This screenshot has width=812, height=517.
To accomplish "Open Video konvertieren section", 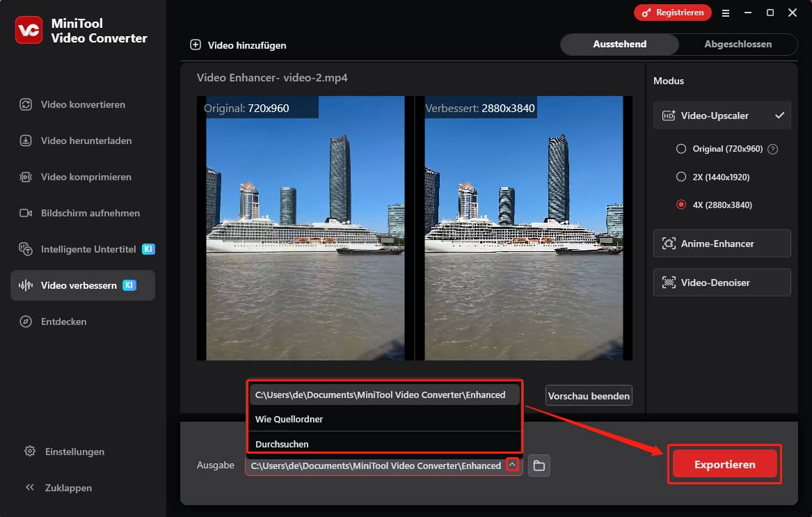I will point(83,104).
